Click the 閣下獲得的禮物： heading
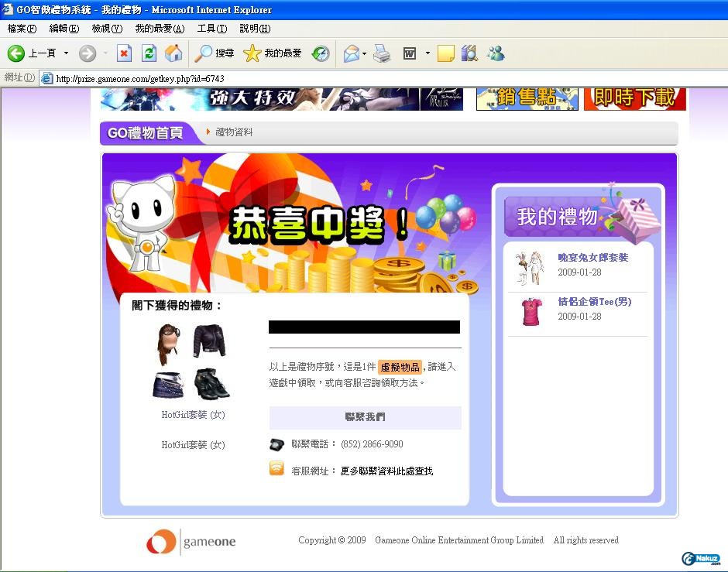This screenshot has height=572, width=728. click(x=177, y=305)
